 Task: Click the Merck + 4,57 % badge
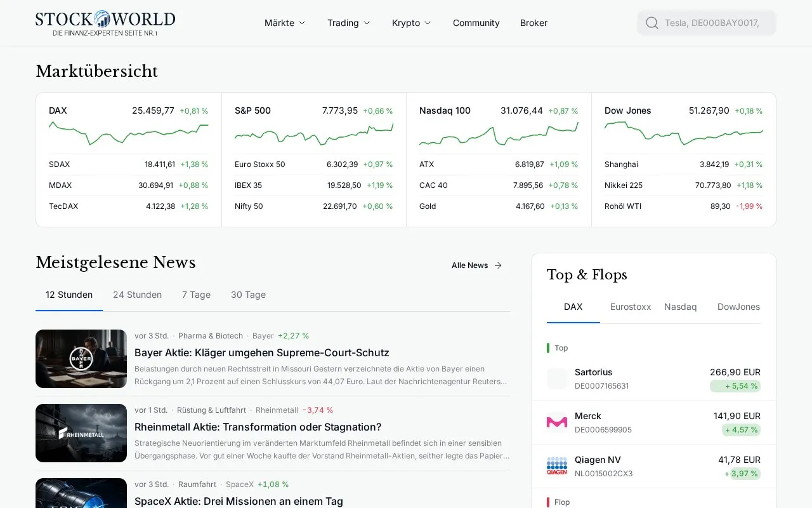[x=741, y=430]
